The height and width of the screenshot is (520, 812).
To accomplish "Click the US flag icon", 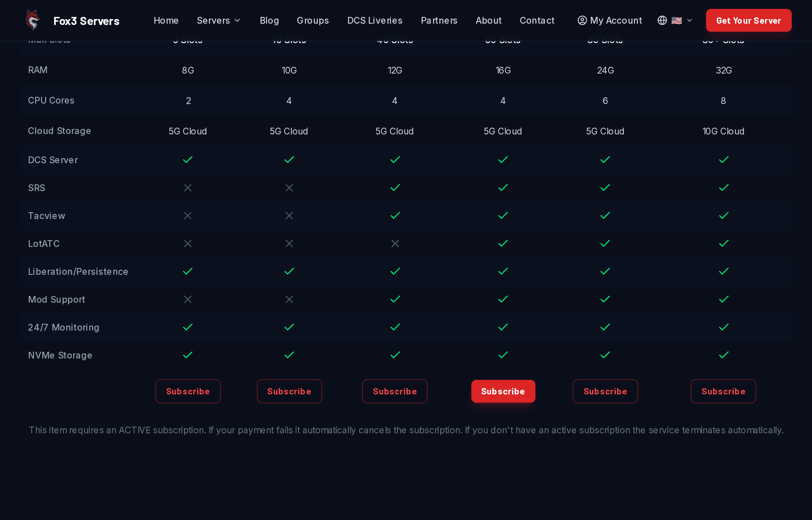I will tap(677, 20).
